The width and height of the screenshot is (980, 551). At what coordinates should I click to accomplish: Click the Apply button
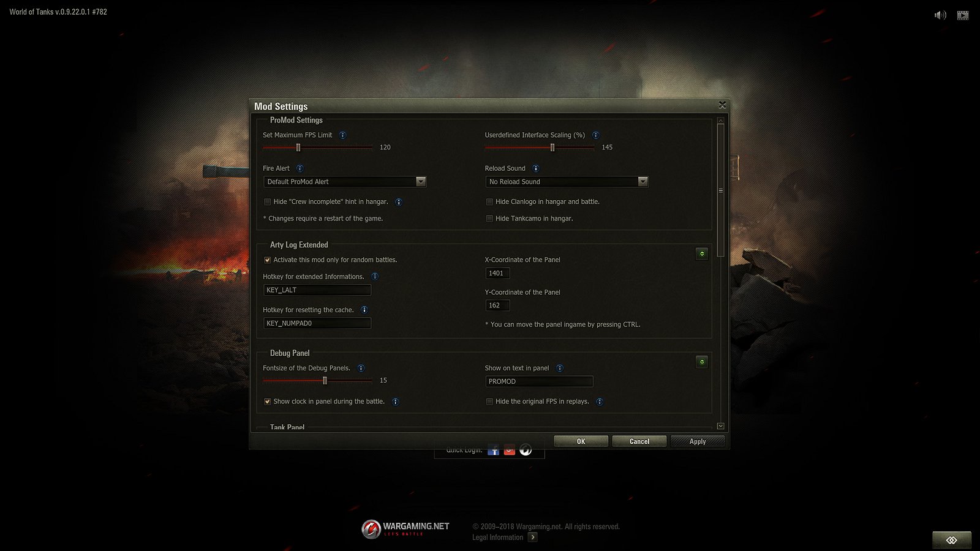coord(698,441)
